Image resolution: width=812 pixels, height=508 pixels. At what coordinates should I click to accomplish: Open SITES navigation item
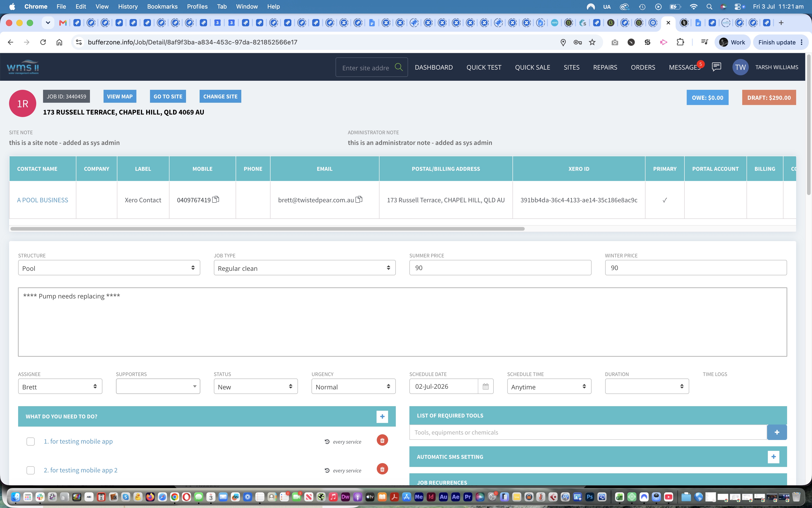click(x=571, y=67)
